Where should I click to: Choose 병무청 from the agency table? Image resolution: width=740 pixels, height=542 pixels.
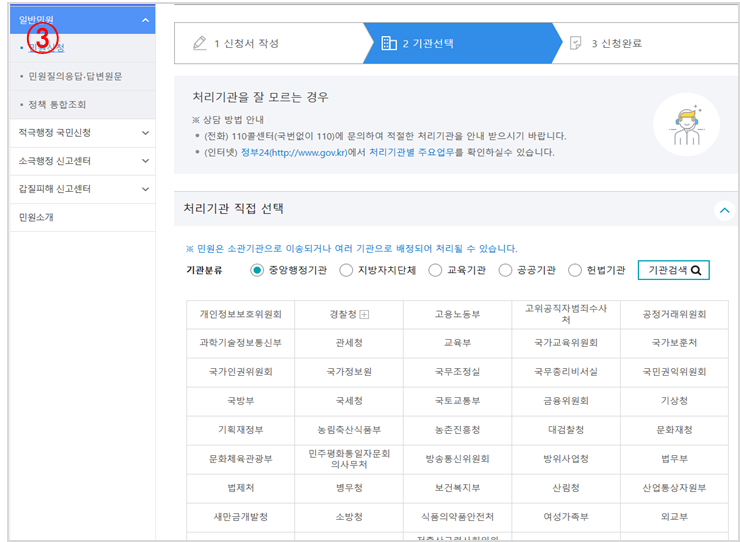tap(349, 488)
